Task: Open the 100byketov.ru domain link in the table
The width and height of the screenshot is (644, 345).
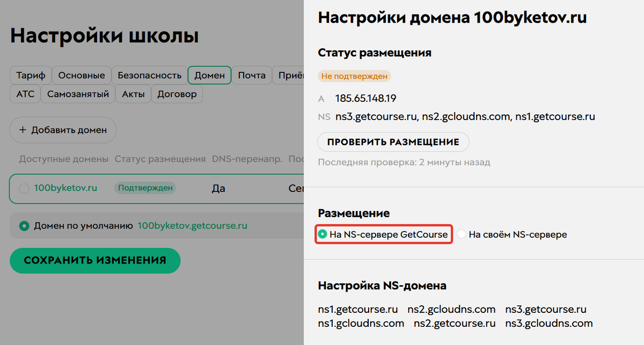Action: pos(65,188)
